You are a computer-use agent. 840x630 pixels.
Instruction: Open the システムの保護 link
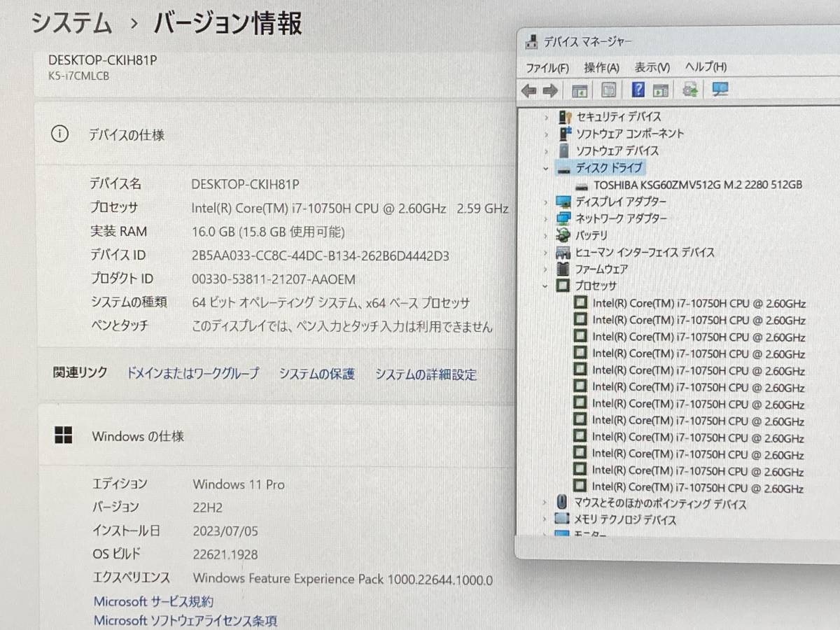pyautogui.click(x=317, y=374)
